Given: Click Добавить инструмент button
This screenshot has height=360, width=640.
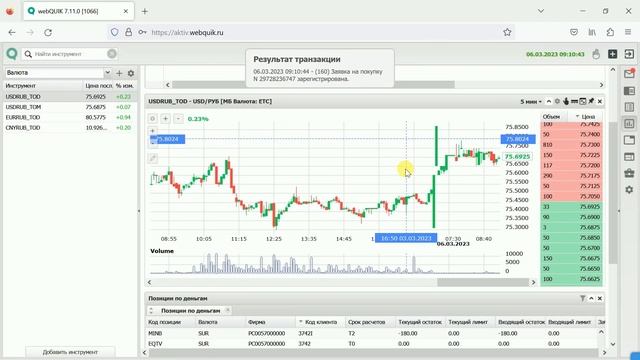Looking at the screenshot, I should click(70, 352).
